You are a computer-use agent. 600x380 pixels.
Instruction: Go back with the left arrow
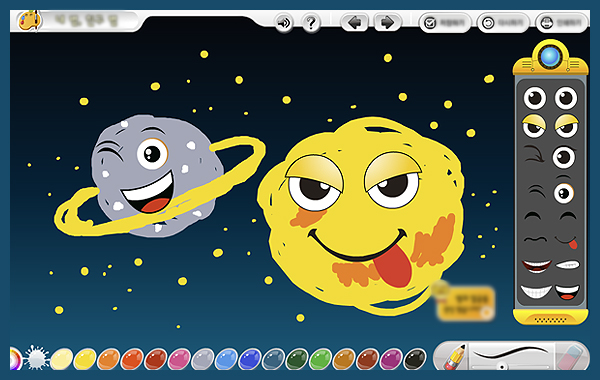point(354,23)
